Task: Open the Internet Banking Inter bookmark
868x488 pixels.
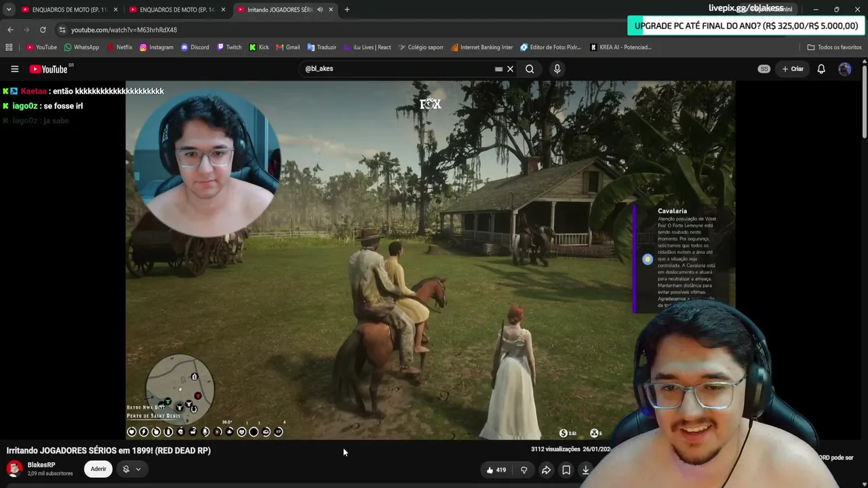Action: point(482,47)
